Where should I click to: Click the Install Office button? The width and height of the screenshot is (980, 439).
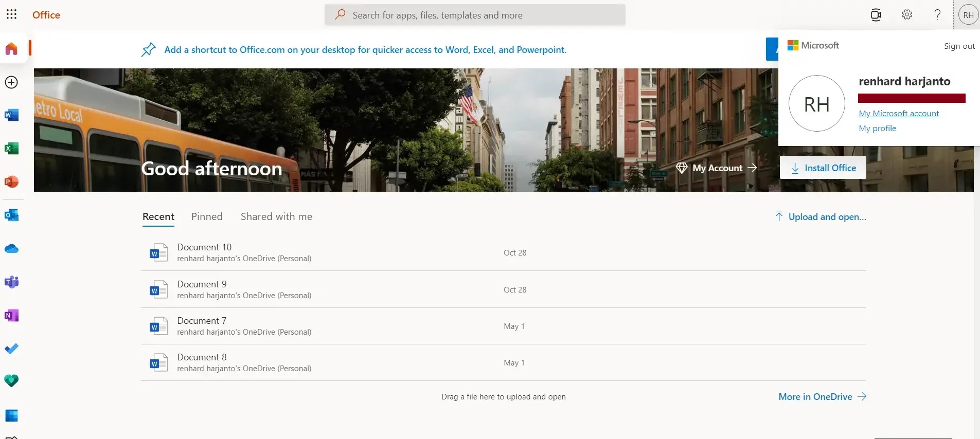point(823,168)
